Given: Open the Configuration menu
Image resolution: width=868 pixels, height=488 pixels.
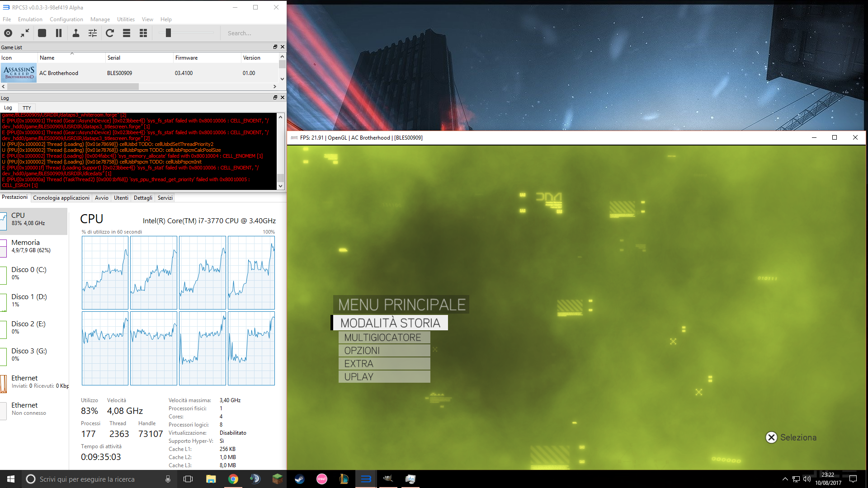Looking at the screenshot, I should click(x=66, y=19).
